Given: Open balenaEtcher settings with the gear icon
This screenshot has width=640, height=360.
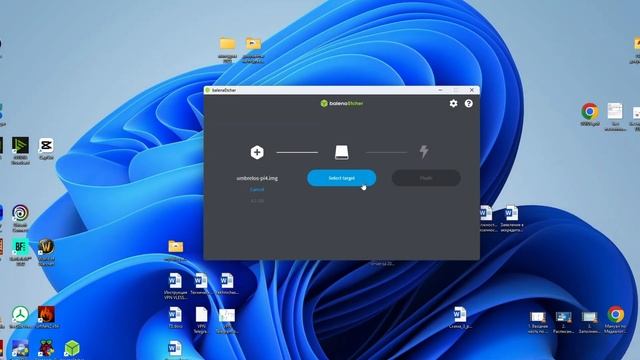Looking at the screenshot, I should point(453,104).
